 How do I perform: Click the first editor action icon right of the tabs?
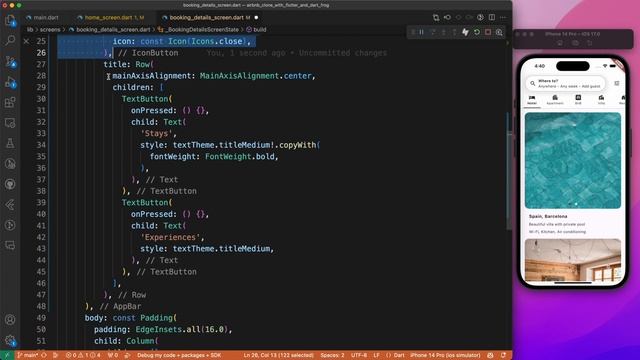(436, 18)
